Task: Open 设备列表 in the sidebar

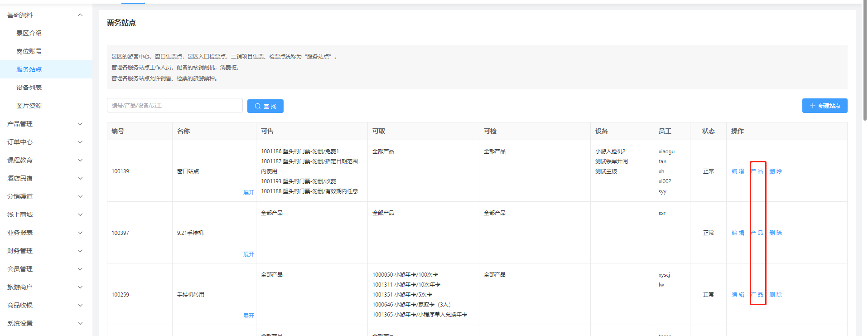Action: point(29,88)
